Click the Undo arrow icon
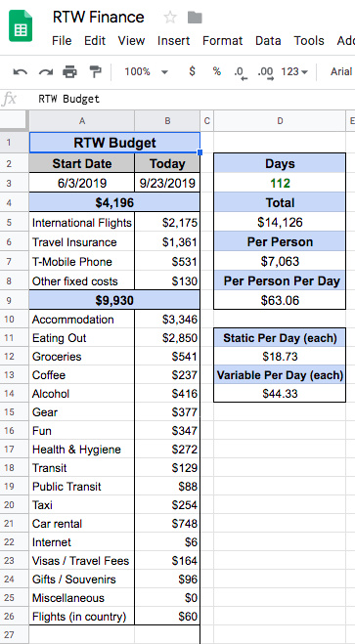 (21, 72)
